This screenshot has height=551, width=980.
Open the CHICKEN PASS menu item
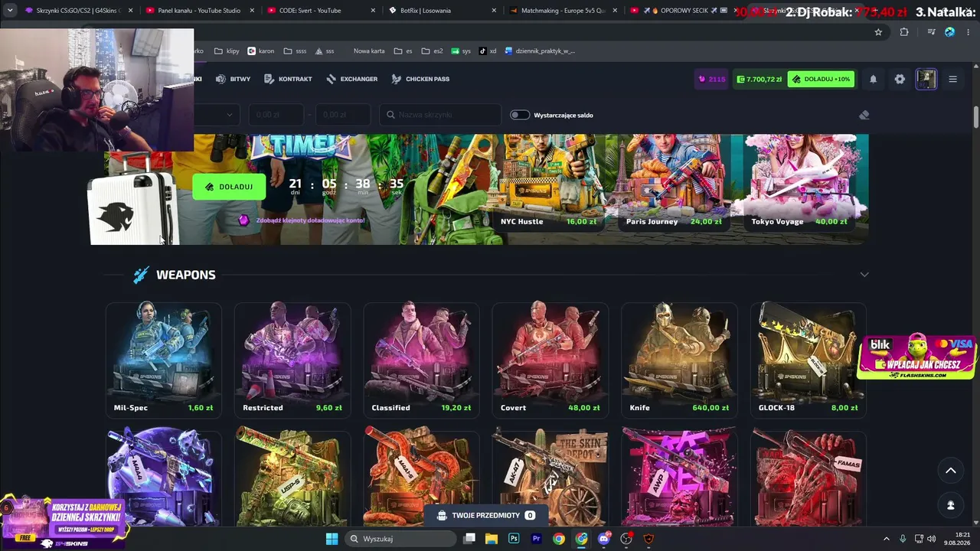(420, 79)
